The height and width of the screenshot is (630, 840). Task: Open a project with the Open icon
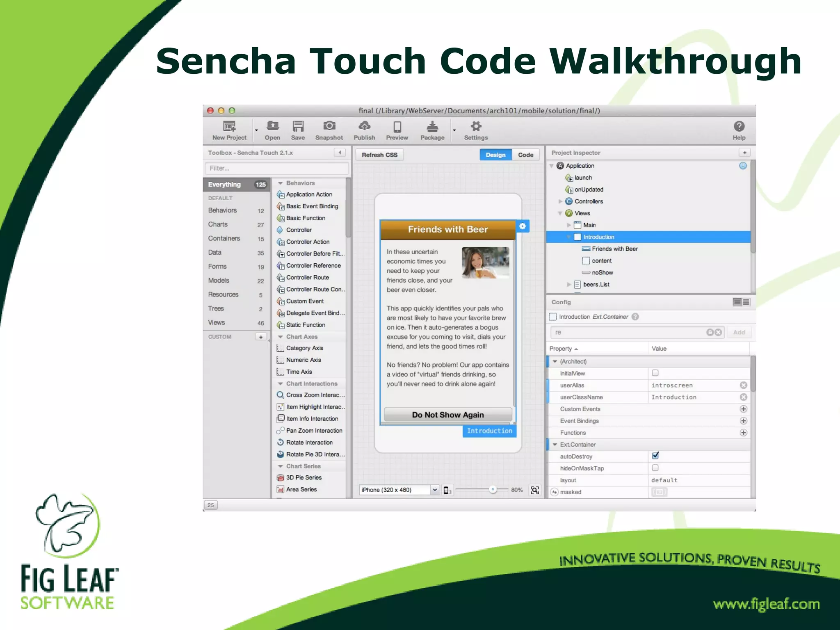tap(272, 126)
